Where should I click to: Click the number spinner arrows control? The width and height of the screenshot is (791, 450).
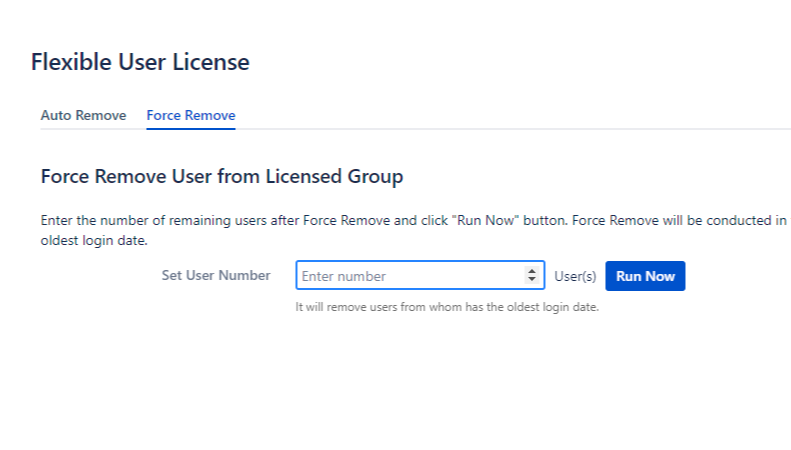pos(531,276)
